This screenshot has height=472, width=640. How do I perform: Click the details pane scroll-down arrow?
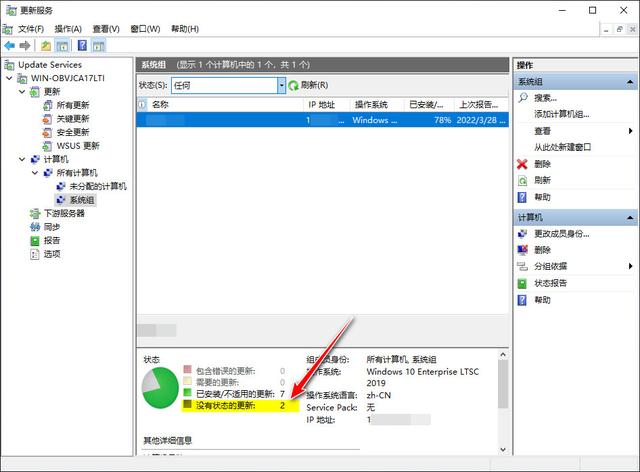coord(503,449)
